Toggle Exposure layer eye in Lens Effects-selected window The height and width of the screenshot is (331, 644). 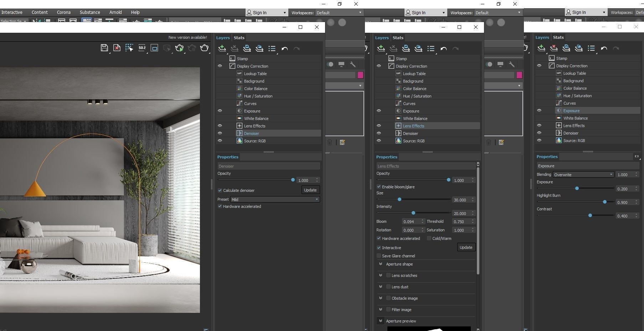(379, 111)
